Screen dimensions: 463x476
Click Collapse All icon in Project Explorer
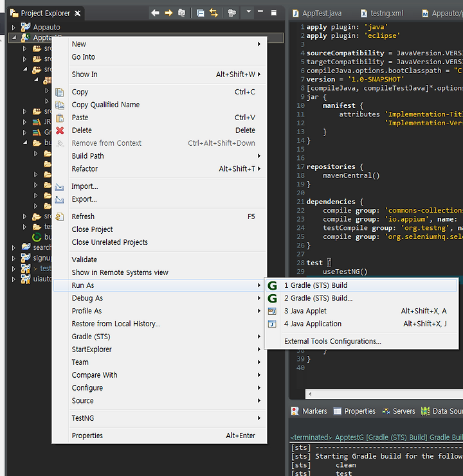200,13
